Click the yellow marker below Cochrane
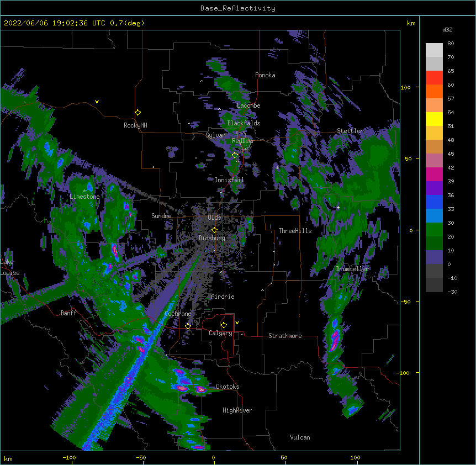This screenshot has width=476, height=465. (x=188, y=326)
